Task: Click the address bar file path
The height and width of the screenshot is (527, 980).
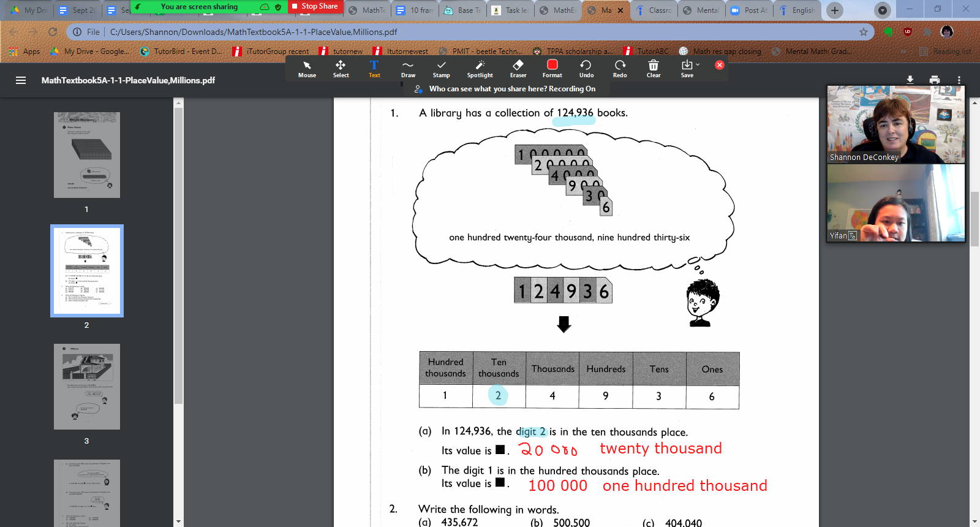Action: [x=254, y=32]
